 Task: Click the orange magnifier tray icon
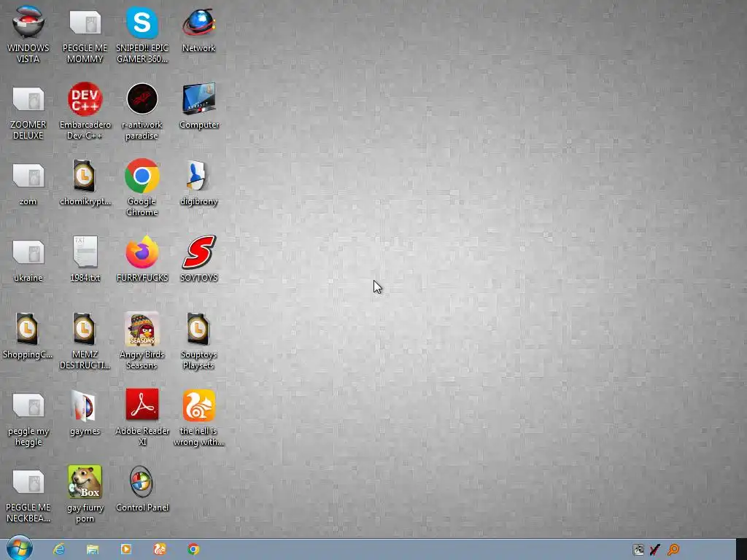(x=673, y=550)
